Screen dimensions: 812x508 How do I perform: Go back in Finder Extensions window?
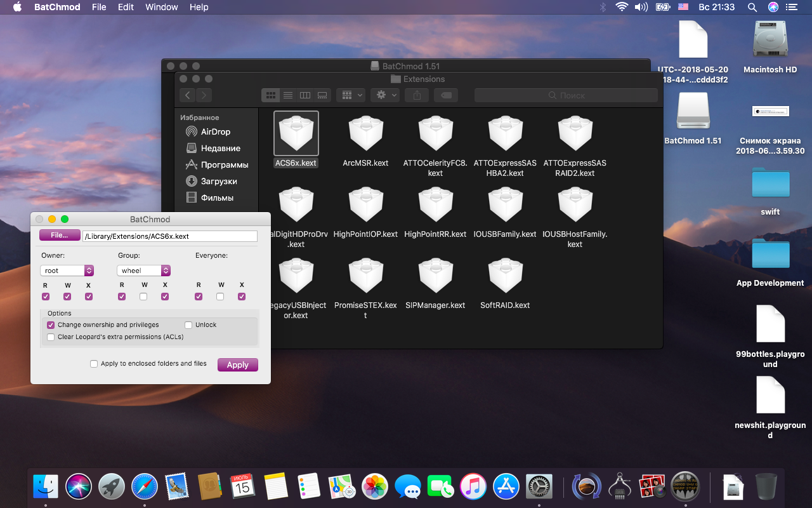[187, 95]
